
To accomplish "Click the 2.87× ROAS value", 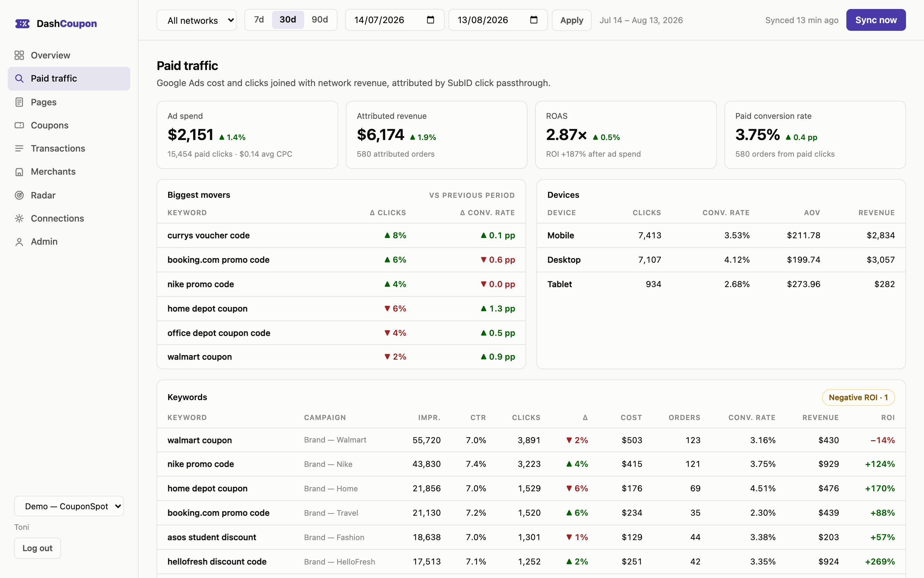I will (x=566, y=135).
